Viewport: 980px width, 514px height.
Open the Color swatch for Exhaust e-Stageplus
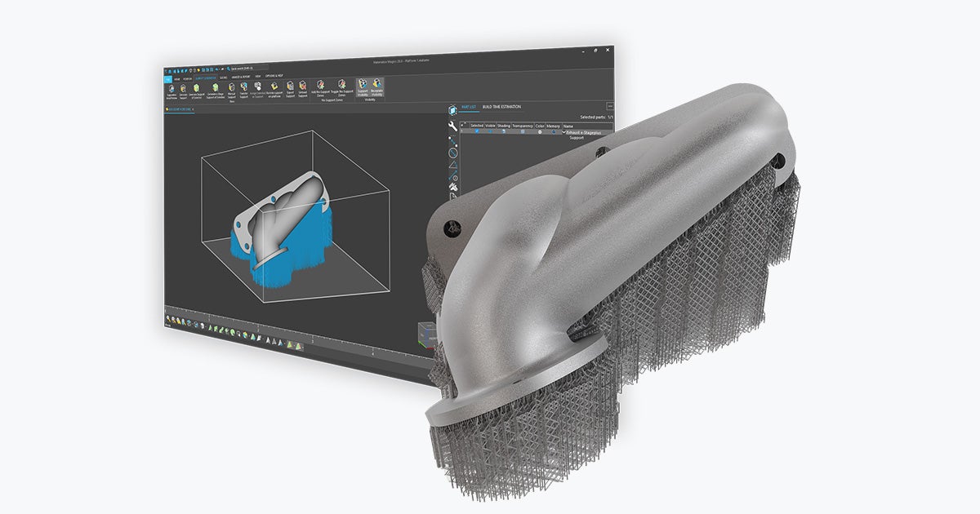point(540,131)
